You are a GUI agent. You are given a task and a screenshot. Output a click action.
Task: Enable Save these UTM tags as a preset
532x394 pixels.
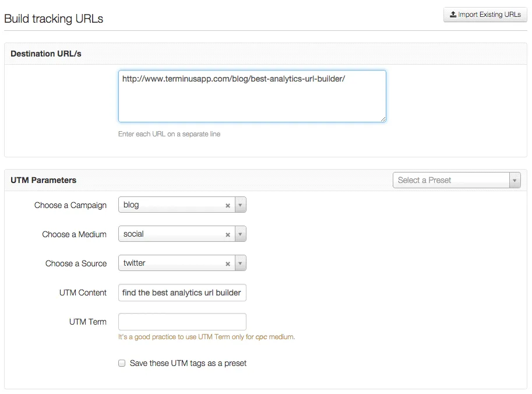(122, 363)
